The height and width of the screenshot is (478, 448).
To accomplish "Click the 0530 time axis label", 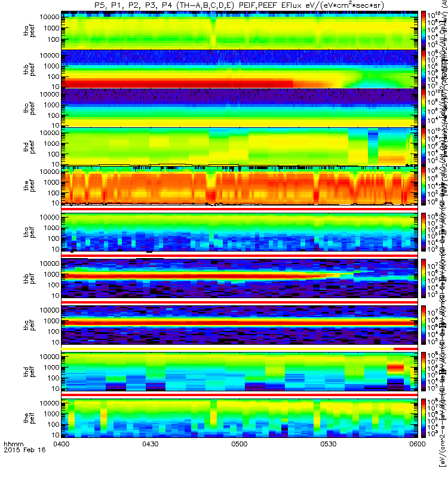I will coord(328,444).
